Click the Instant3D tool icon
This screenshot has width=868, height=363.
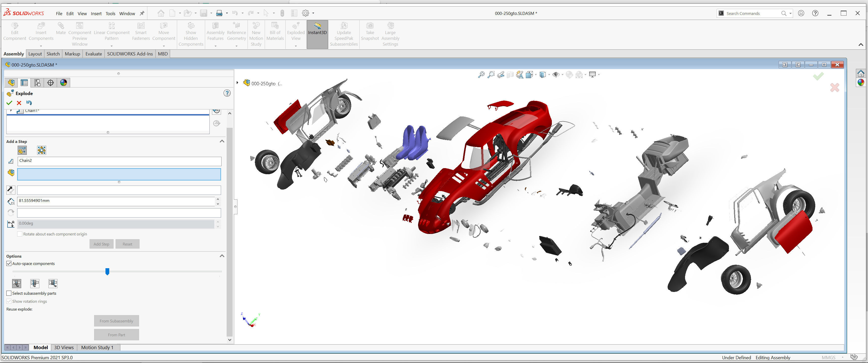point(317,26)
